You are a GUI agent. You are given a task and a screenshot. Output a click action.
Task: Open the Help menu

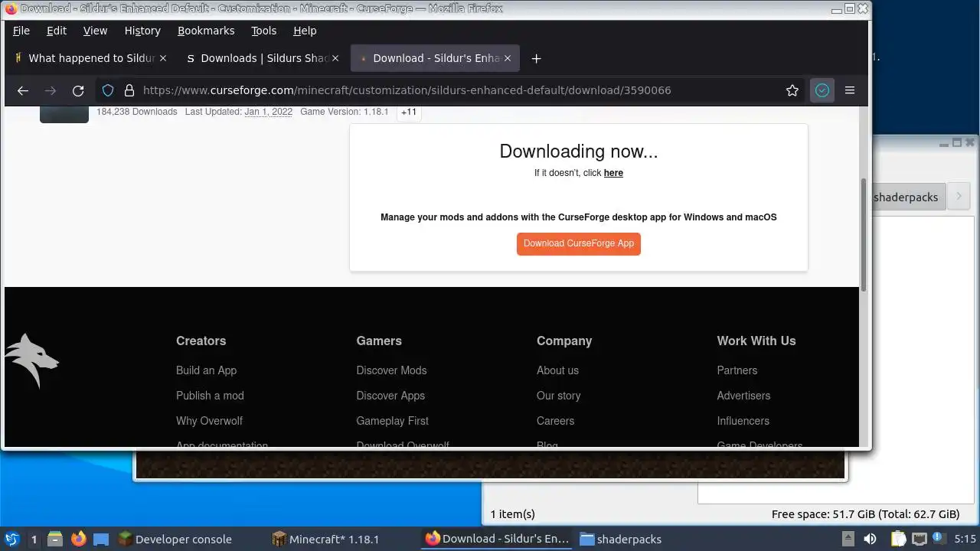pos(305,31)
